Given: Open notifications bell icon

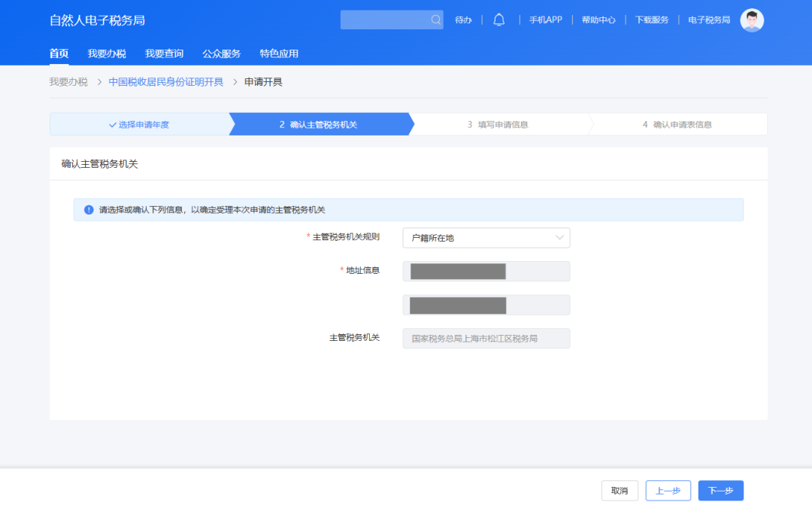Looking at the screenshot, I should [498, 20].
